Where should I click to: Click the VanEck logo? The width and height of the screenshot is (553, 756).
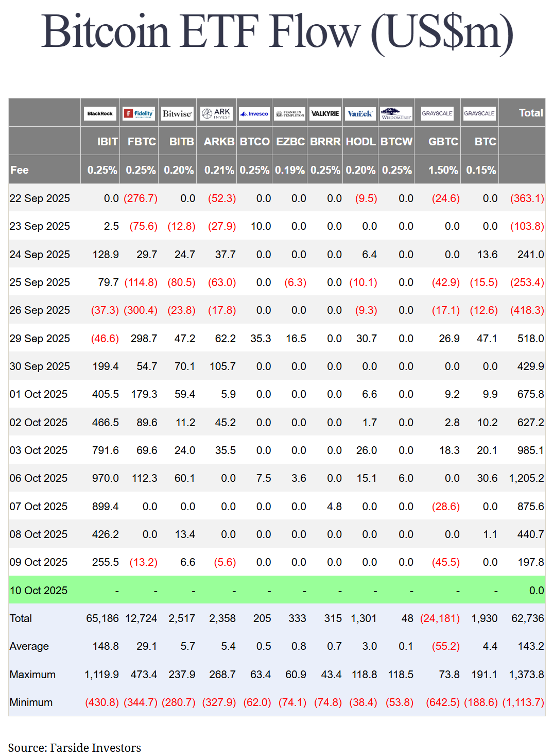pyautogui.click(x=360, y=113)
